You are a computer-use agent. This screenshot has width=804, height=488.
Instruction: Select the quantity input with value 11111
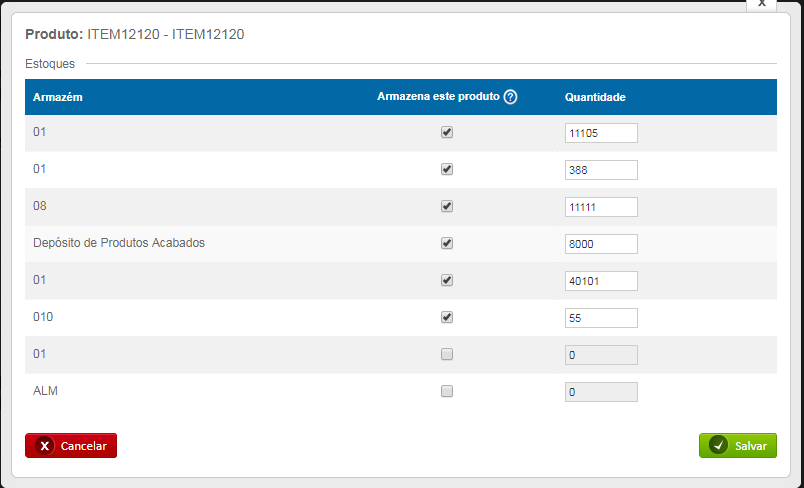(601, 207)
